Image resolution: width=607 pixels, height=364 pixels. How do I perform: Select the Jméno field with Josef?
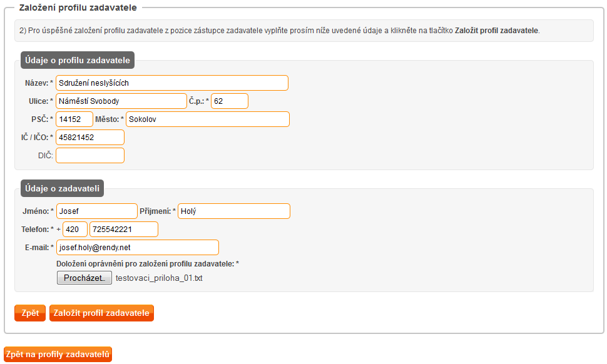[x=97, y=211]
